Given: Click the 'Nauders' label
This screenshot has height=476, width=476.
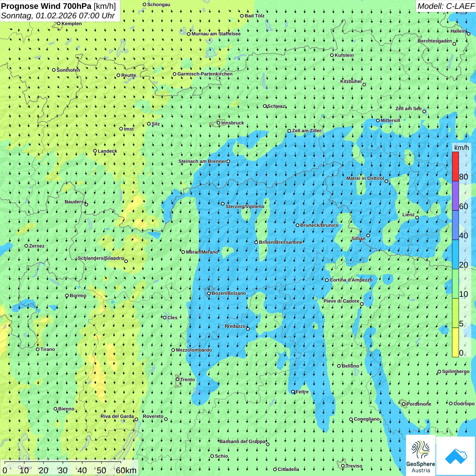Looking at the screenshot, I should click(x=74, y=202).
